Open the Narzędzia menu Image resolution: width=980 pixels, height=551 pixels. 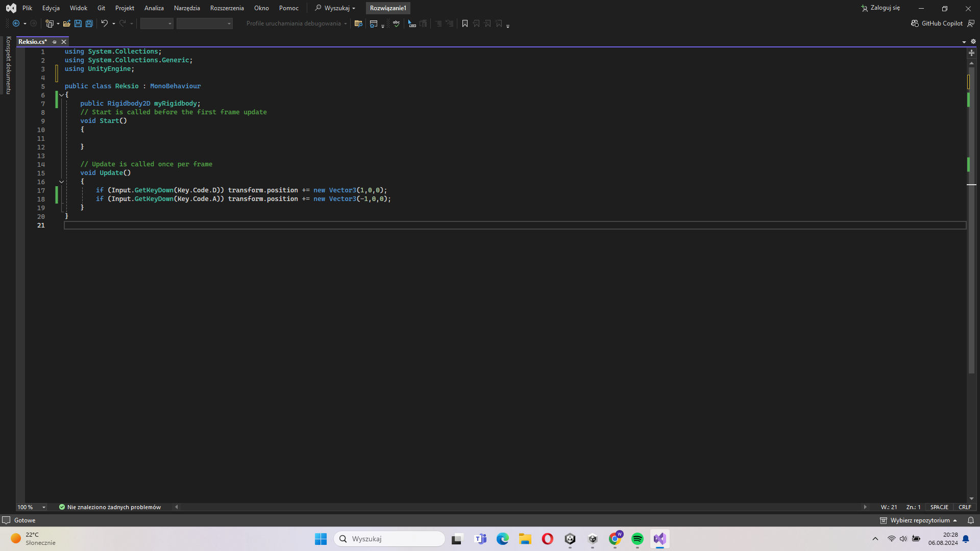(x=186, y=8)
